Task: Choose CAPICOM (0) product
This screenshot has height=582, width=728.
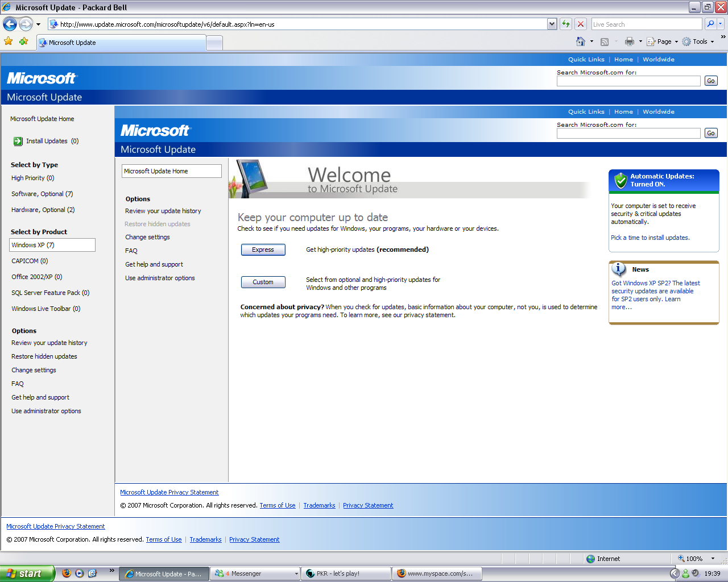Action: 30,261
